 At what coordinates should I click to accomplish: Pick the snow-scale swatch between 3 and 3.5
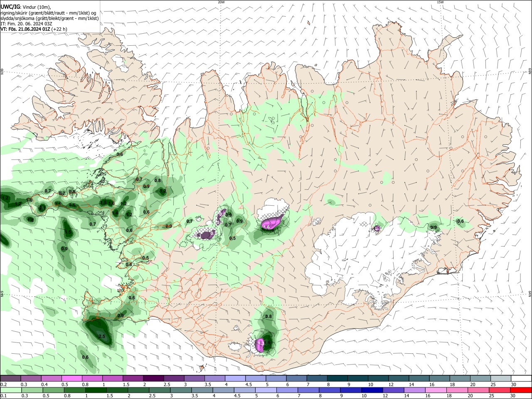pyautogui.click(x=195, y=378)
